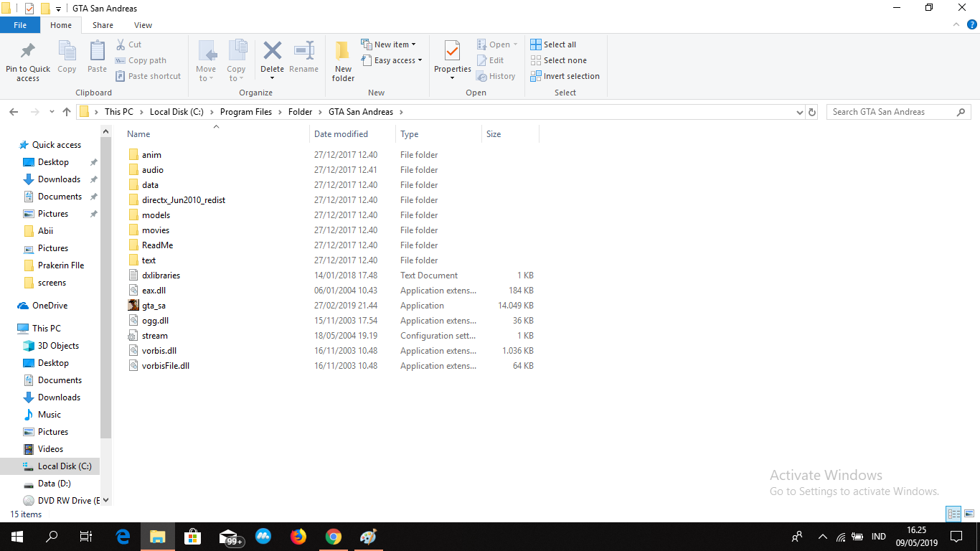
Task: Go up one folder level arrow
Action: (x=67, y=112)
